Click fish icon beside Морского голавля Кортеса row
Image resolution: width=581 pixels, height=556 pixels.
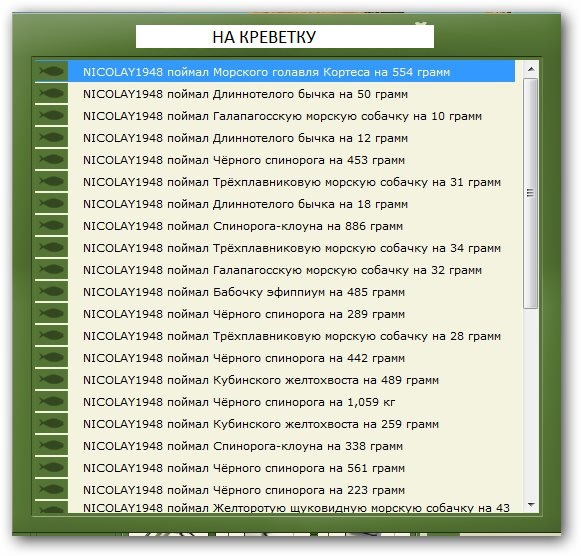tap(52, 71)
